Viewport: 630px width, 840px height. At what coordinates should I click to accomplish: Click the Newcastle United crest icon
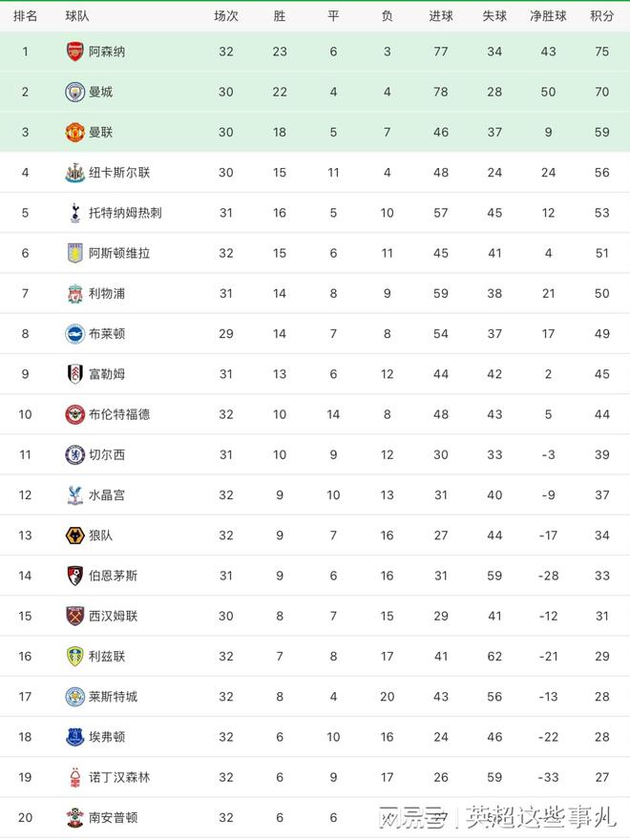74,173
